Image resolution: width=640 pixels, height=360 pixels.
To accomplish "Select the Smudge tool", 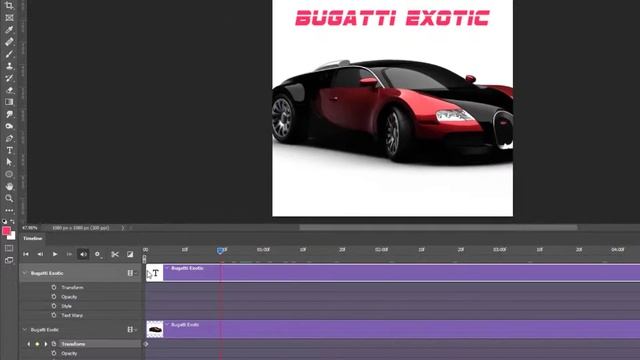I will 9,114.
